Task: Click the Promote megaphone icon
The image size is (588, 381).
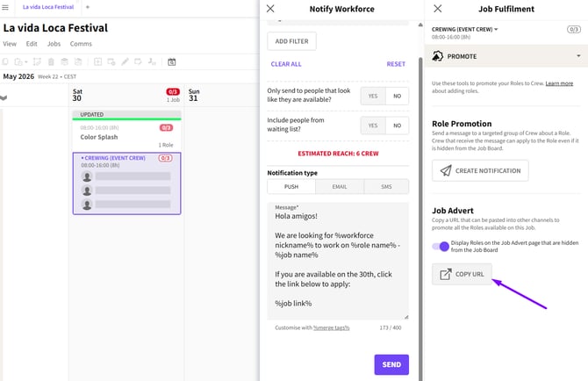Action: [x=437, y=56]
